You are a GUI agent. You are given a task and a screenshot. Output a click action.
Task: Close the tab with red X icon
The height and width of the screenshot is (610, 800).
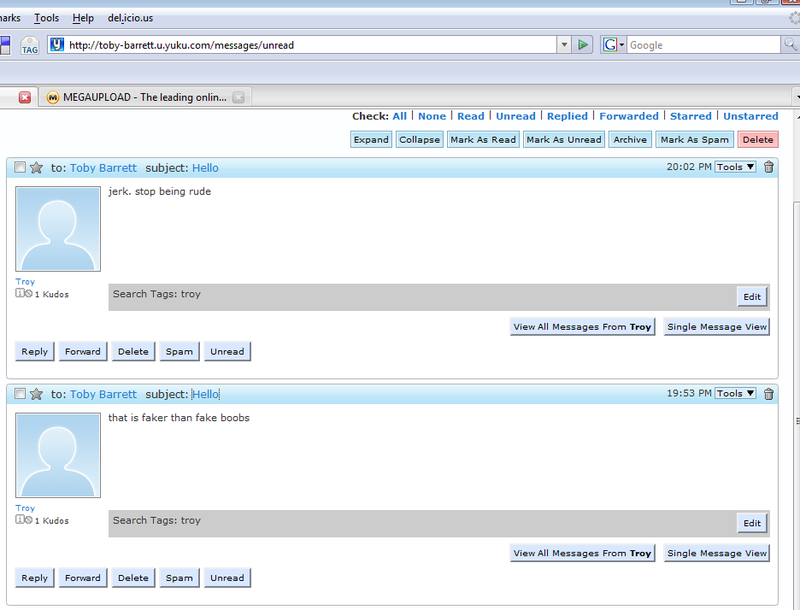coord(25,97)
